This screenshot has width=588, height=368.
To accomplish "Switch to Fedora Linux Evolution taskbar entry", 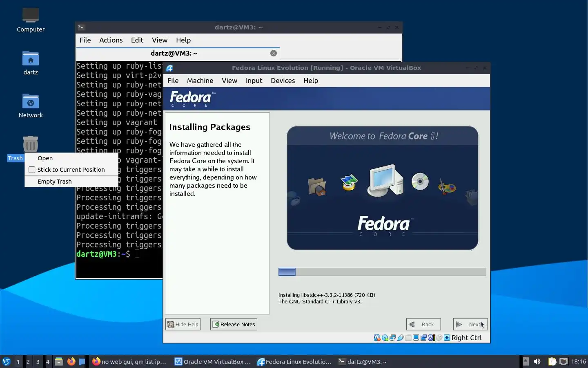I will pos(294,361).
